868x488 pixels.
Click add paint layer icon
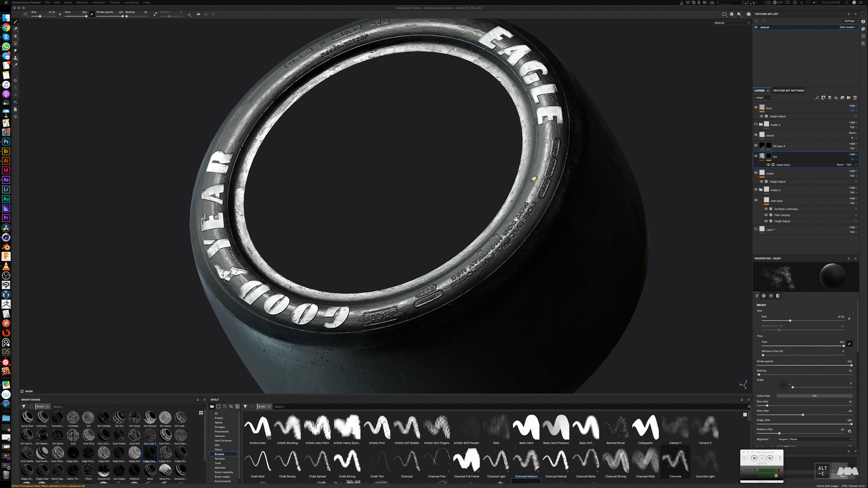click(830, 98)
